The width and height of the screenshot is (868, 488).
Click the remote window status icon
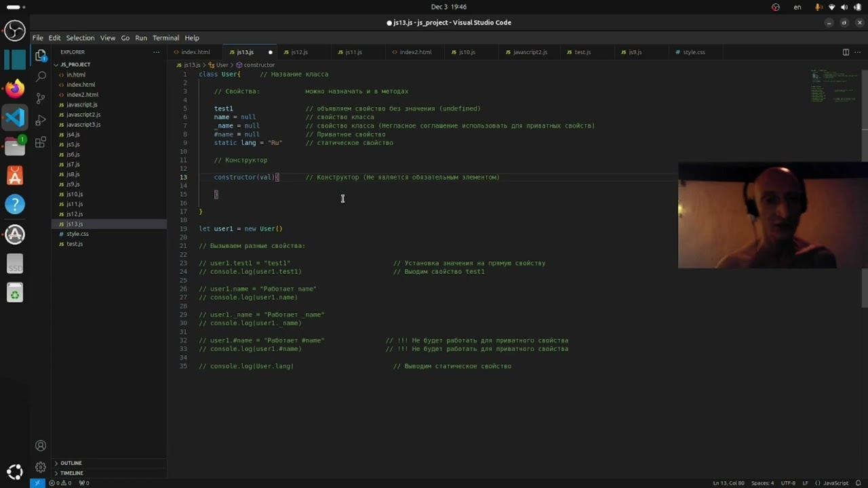point(37,483)
